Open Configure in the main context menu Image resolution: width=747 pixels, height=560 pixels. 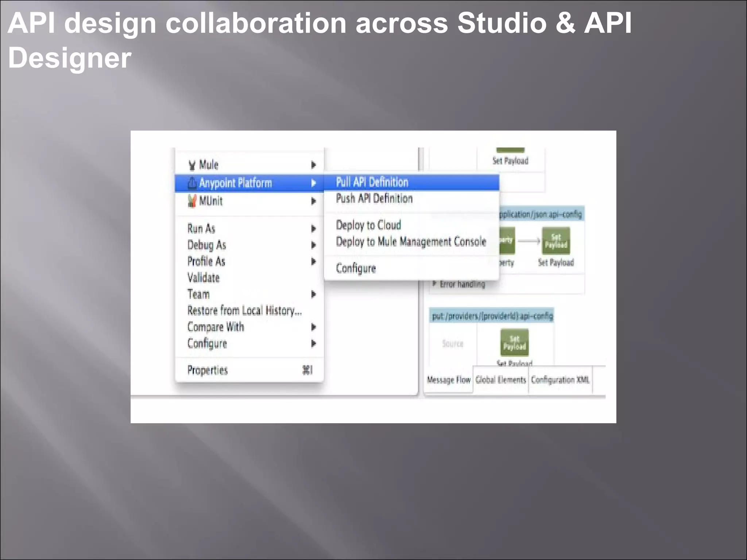(249, 343)
